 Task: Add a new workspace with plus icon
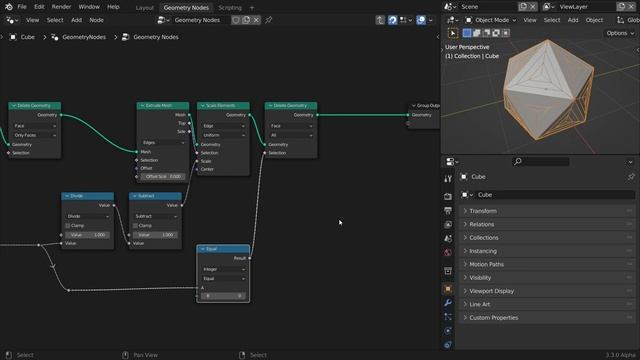[x=252, y=8]
